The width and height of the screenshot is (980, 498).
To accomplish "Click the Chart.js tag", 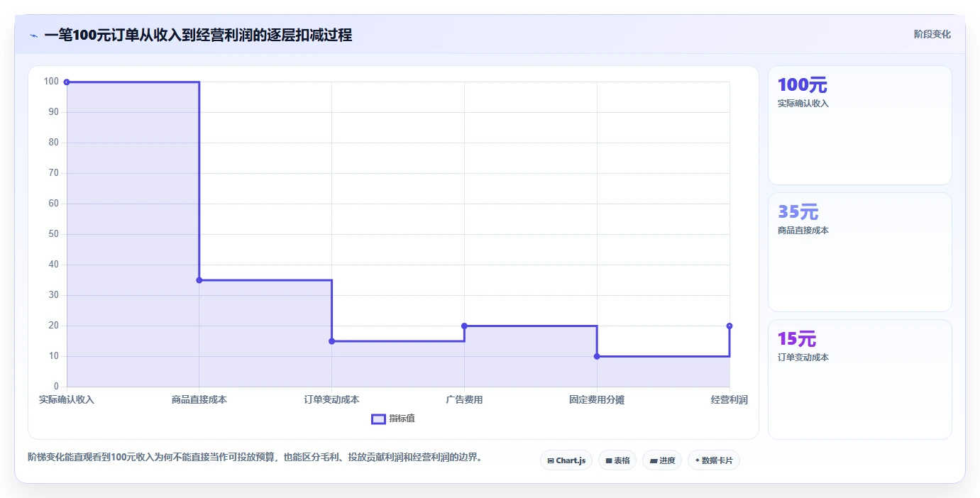I will (566, 460).
